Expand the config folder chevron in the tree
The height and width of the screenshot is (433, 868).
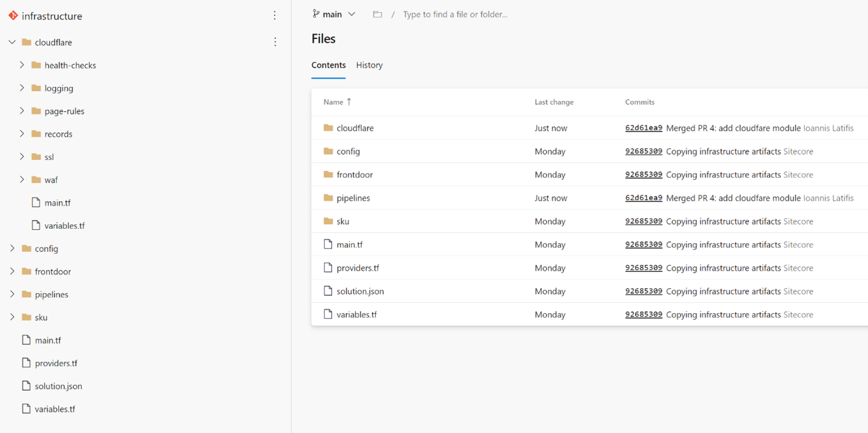coord(12,248)
